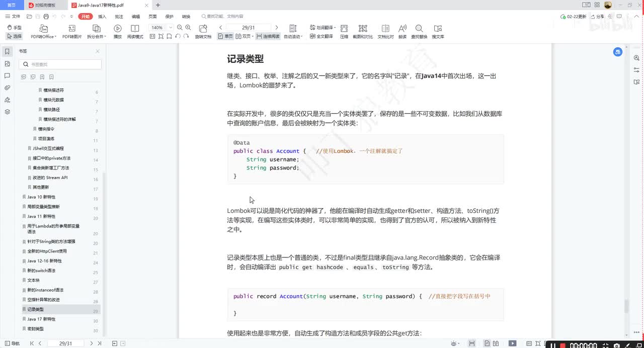Click the print icon in quick access bar

click(47, 17)
